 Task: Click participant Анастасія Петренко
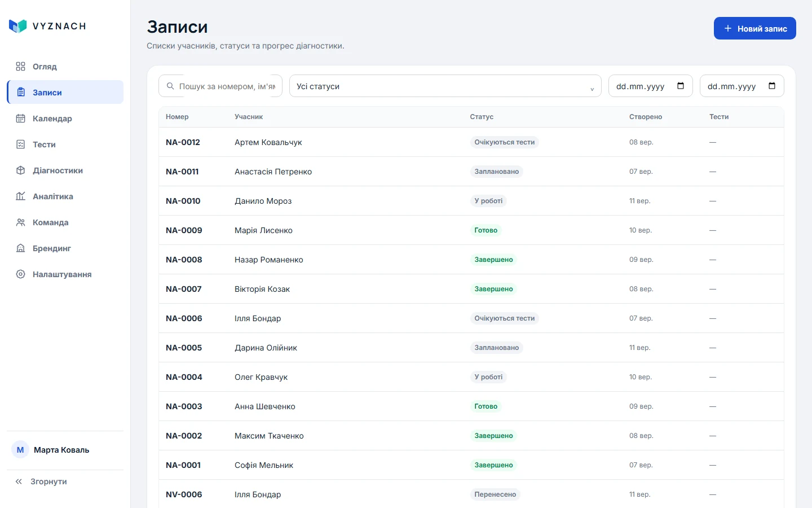click(273, 172)
